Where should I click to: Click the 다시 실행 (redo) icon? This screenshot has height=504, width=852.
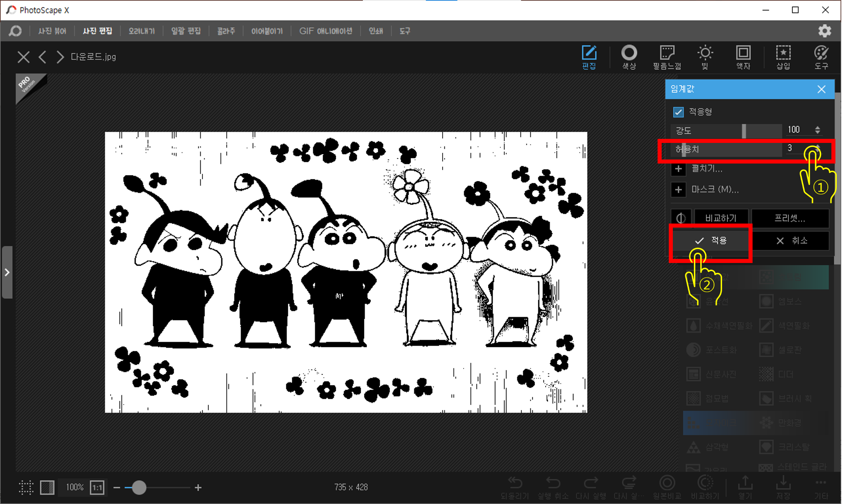click(591, 487)
